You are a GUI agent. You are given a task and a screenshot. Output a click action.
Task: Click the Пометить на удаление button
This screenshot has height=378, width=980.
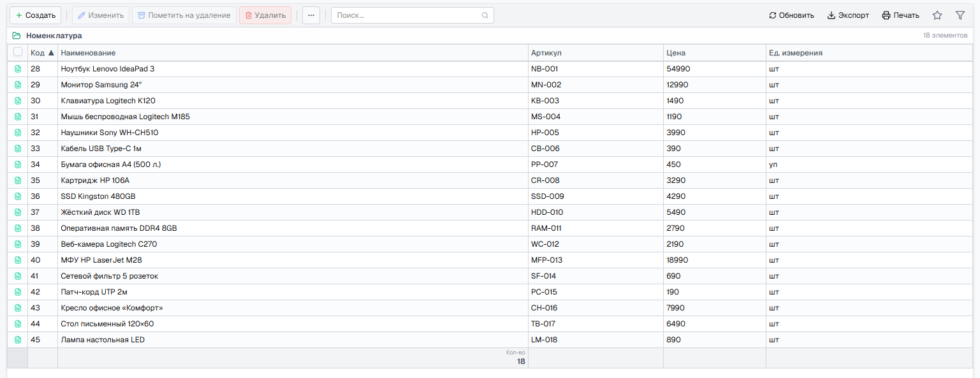pyautogui.click(x=184, y=15)
